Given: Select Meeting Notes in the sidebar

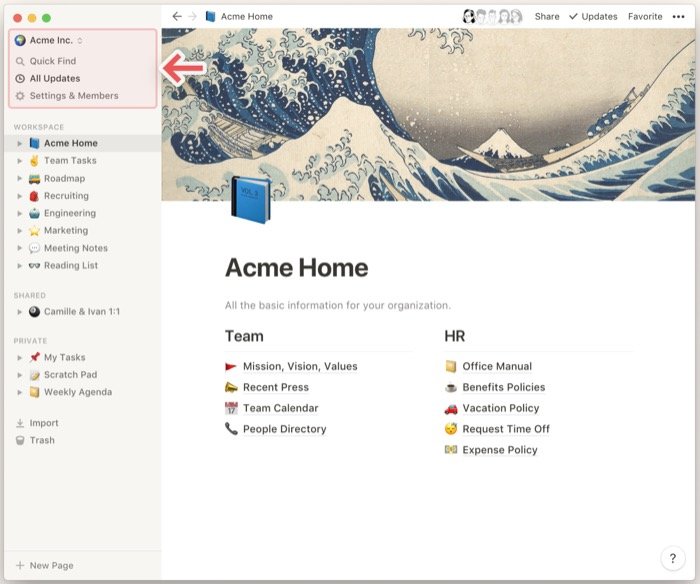Looking at the screenshot, I should coord(75,248).
